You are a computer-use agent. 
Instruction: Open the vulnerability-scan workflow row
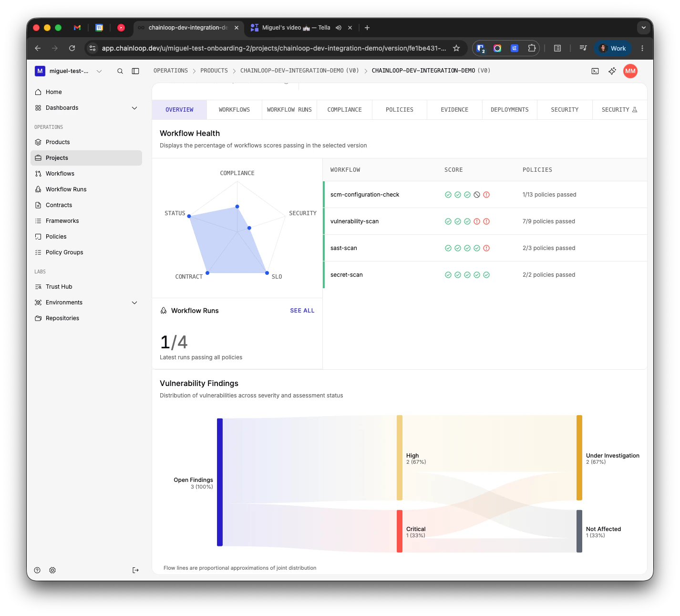click(x=485, y=221)
